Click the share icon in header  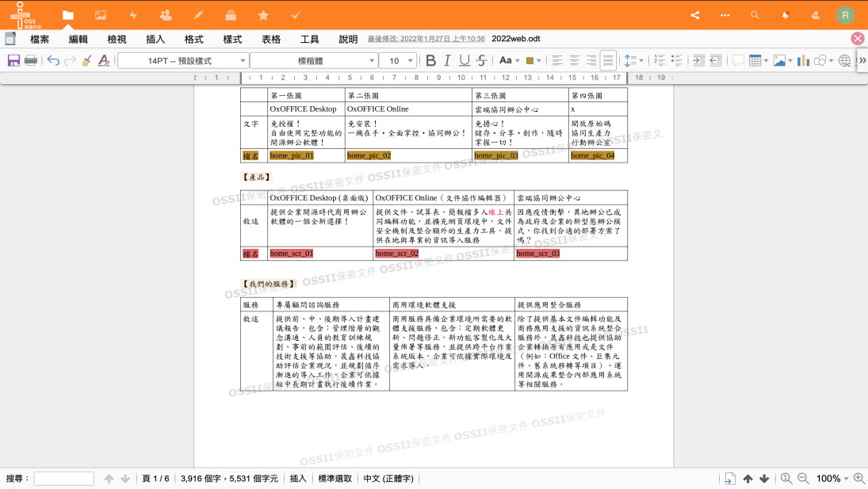(695, 15)
